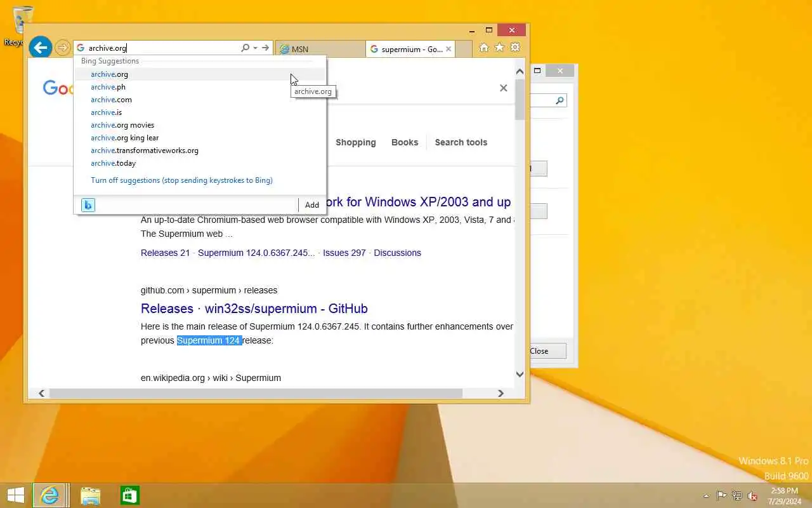Select the Recycle Bin desktop icon
812x508 pixels.
click(19, 27)
